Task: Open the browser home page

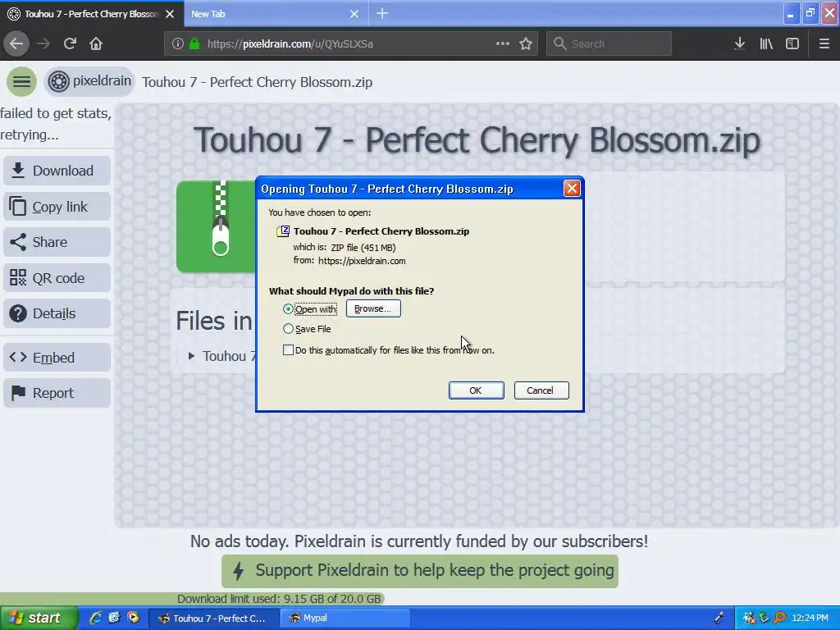Action: [96, 43]
